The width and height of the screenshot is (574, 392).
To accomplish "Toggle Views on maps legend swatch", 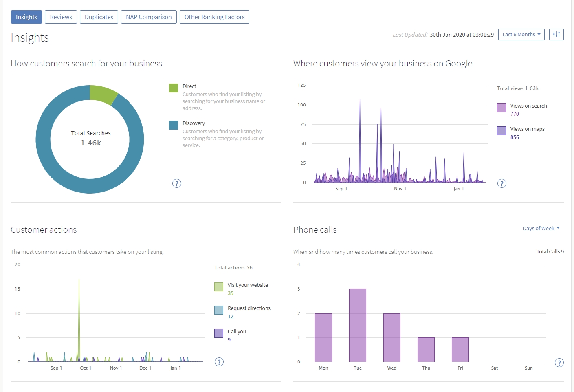I will (501, 131).
